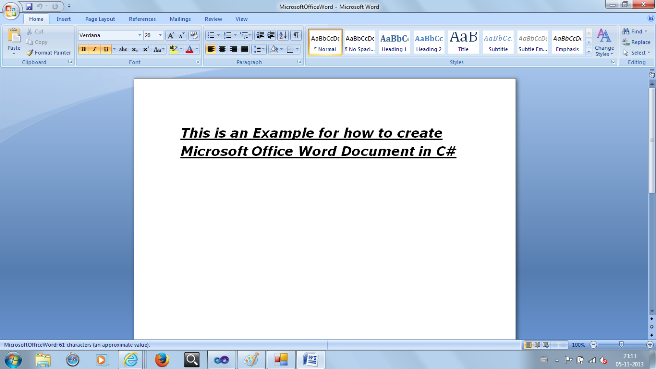Grow font size with A-up icon
The width and height of the screenshot is (656, 369).
(x=171, y=36)
